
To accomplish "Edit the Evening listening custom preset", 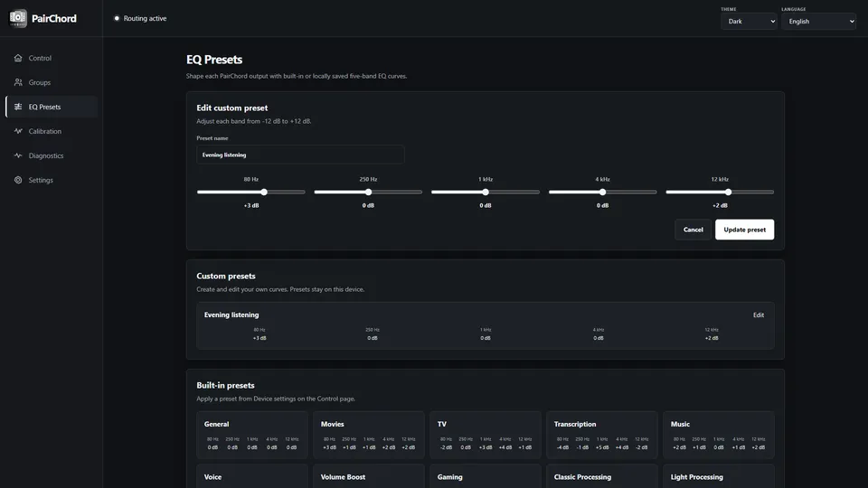I will 759,314.
